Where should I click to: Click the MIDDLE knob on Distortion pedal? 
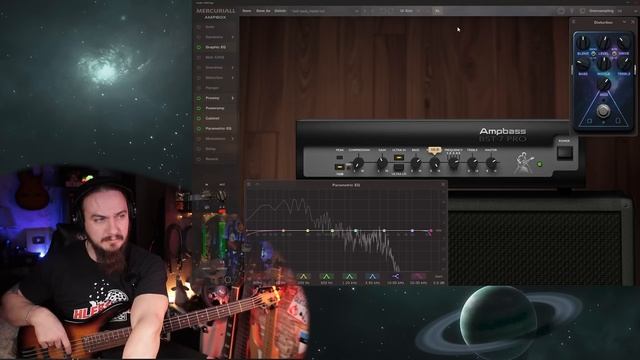pyautogui.click(x=603, y=63)
